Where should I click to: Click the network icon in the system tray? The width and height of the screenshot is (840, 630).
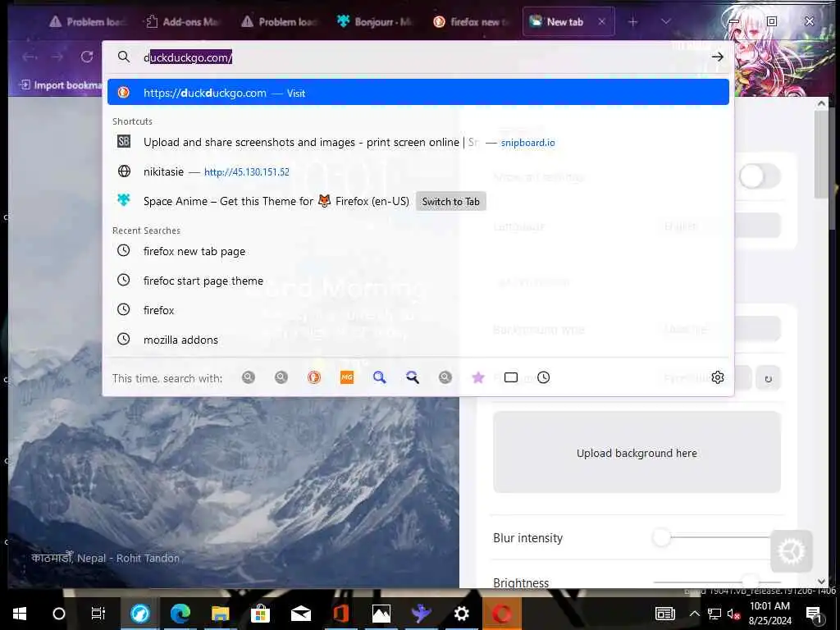click(714, 614)
